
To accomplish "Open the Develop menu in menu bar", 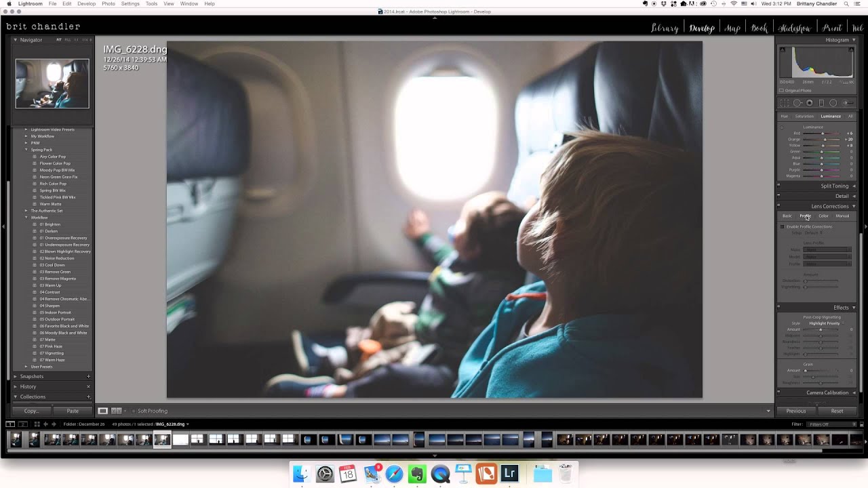I will pyautogui.click(x=86, y=4).
